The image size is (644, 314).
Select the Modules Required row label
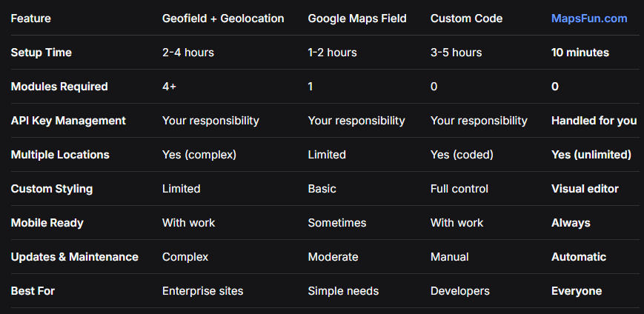pos(59,87)
